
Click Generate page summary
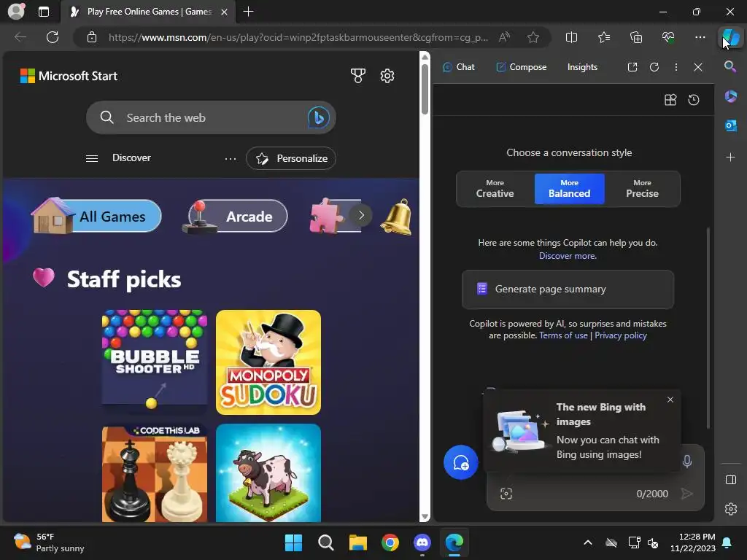568,289
